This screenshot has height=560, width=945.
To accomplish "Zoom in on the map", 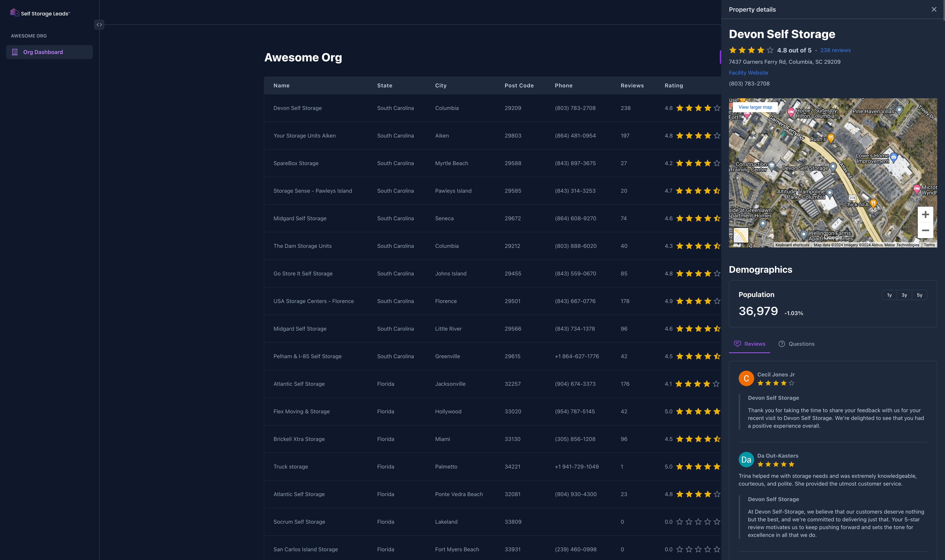I will (925, 215).
